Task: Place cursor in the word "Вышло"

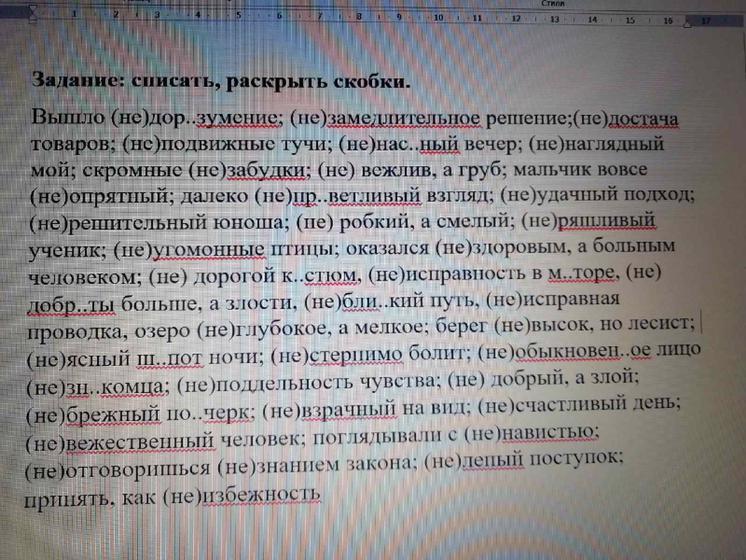Action: [68, 117]
